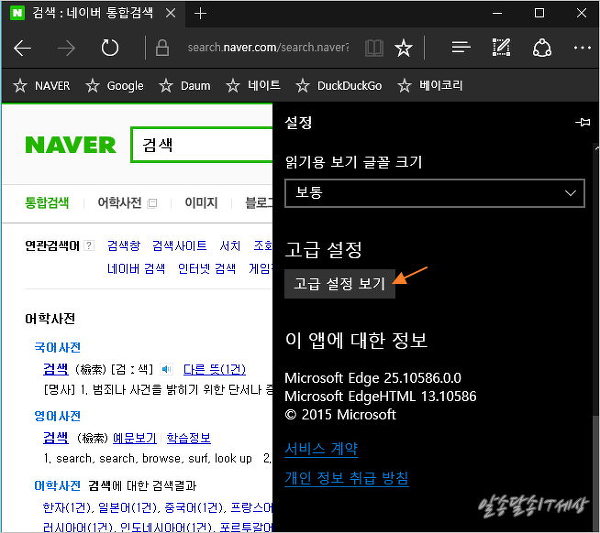Switch to the 이미지 search tab
The width and height of the screenshot is (600, 533).
pos(200,203)
